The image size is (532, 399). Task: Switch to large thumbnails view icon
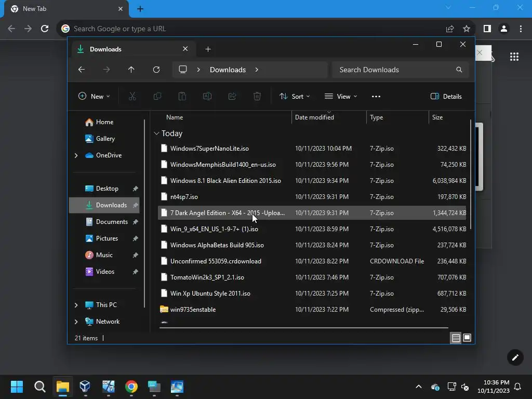point(467,338)
